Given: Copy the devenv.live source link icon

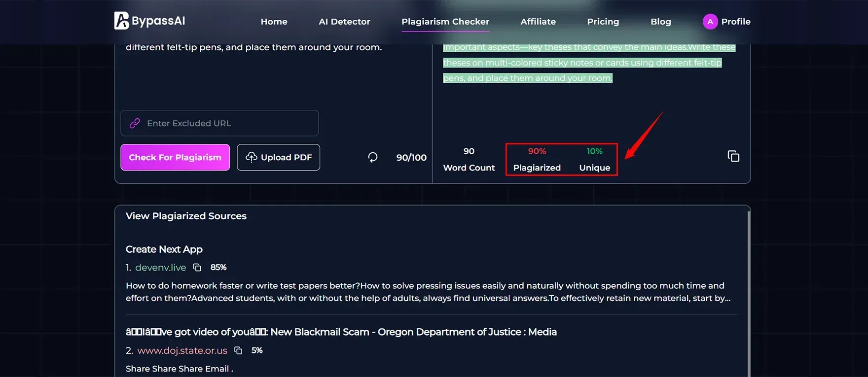Looking at the screenshot, I should 197,268.
